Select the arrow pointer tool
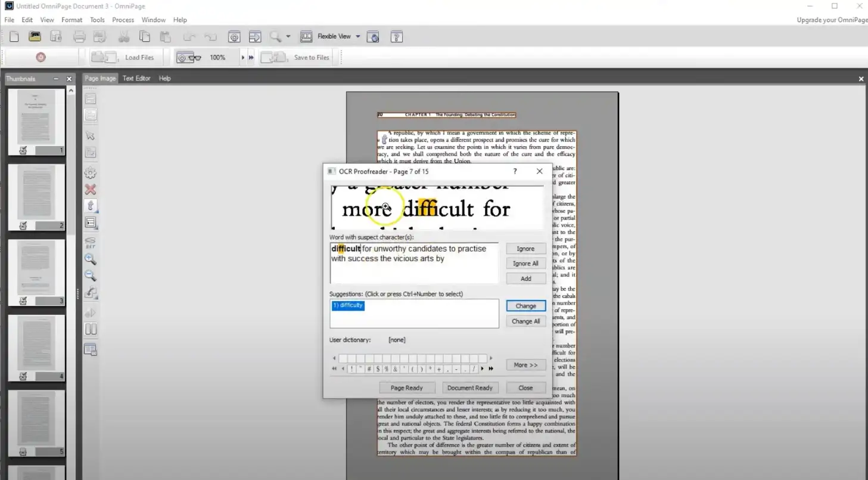This screenshot has height=480, width=868. [x=91, y=136]
